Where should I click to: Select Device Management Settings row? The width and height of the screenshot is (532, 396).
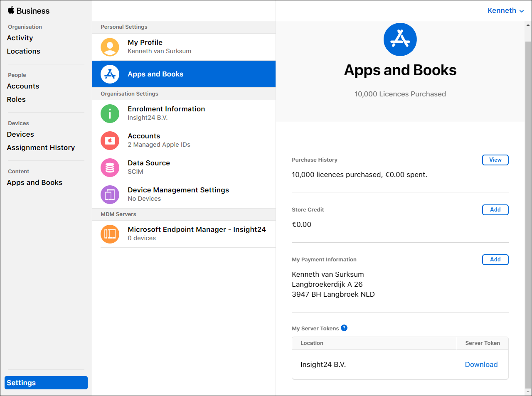(184, 194)
